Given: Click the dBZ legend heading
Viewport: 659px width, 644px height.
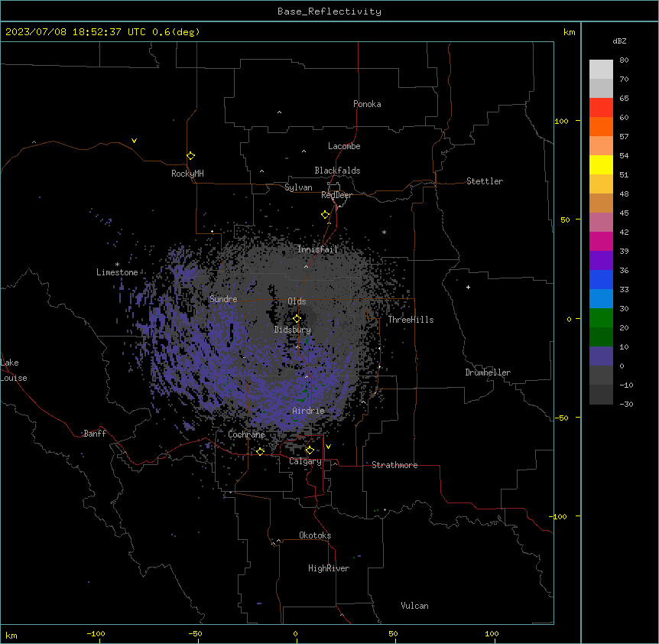Looking at the screenshot, I should coord(619,41).
